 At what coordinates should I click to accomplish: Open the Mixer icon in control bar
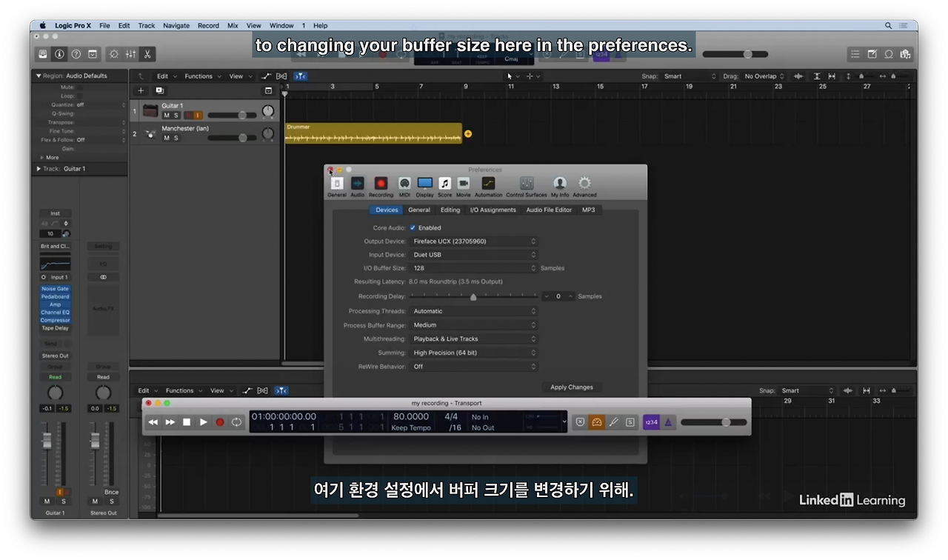(x=130, y=54)
